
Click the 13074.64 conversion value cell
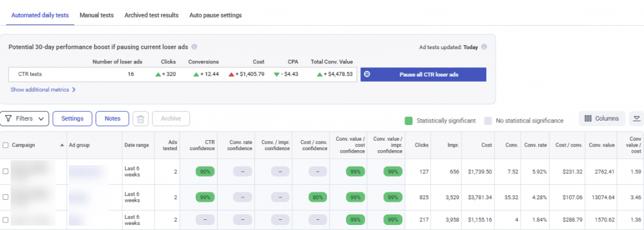click(x=603, y=197)
